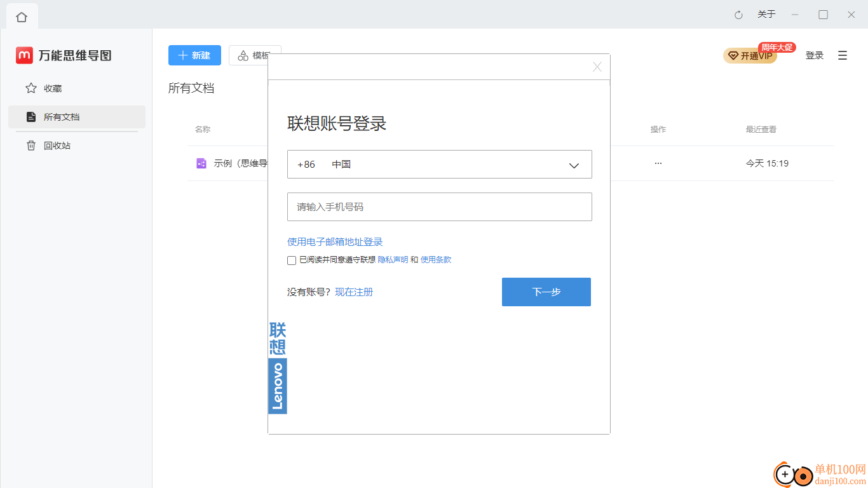Viewport: 868px width, 488px height.
Task: Click the 名称 column header
Action: (x=203, y=130)
